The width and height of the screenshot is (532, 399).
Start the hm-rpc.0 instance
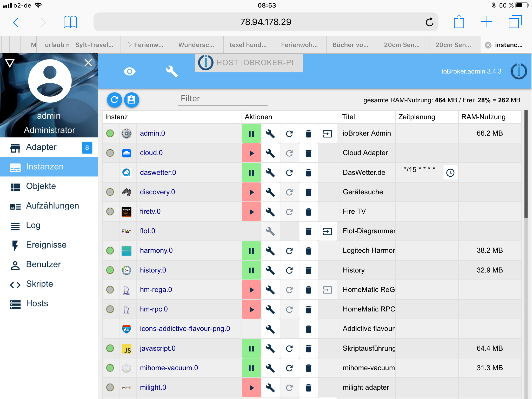[251, 309]
